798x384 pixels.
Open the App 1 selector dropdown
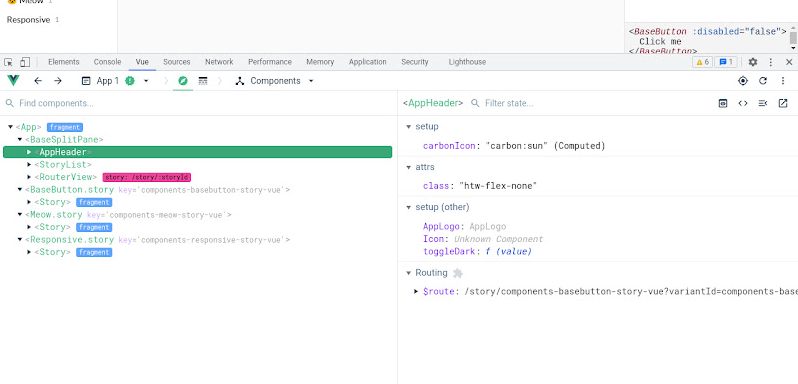116,81
